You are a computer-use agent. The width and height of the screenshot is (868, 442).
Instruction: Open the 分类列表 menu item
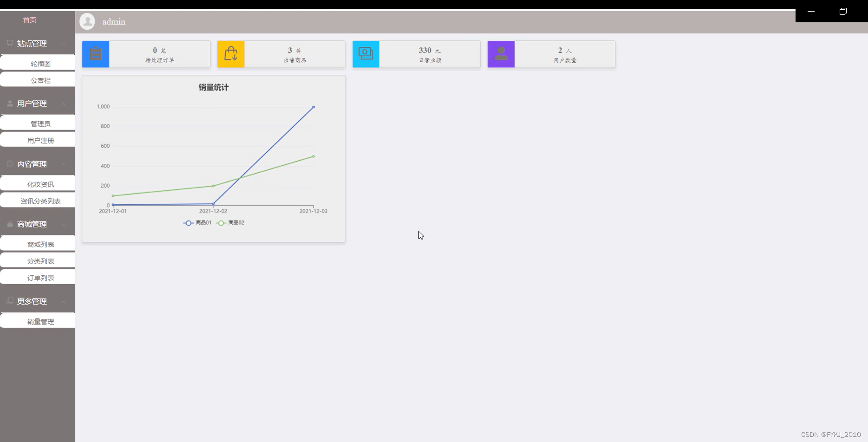coord(37,260)
